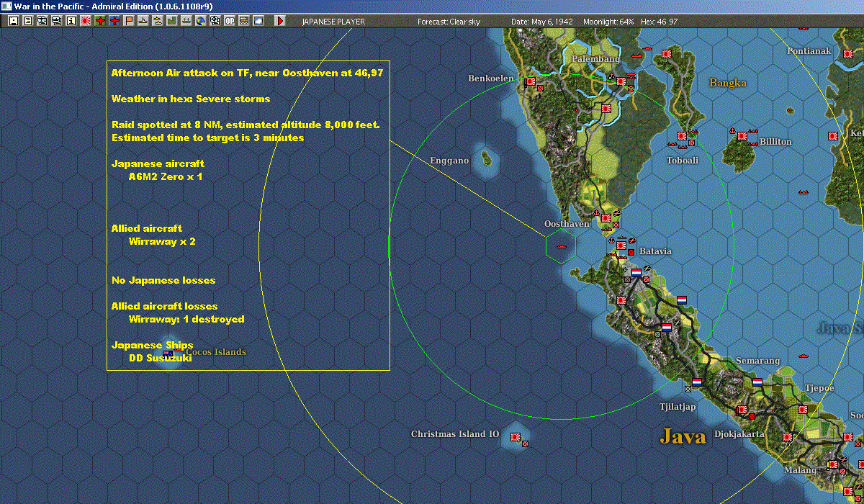Click 'Afternoon Air attack on TF' report line
Image resolution: width=864 pixels, height=504 pixels.
[x=247, y=73]
